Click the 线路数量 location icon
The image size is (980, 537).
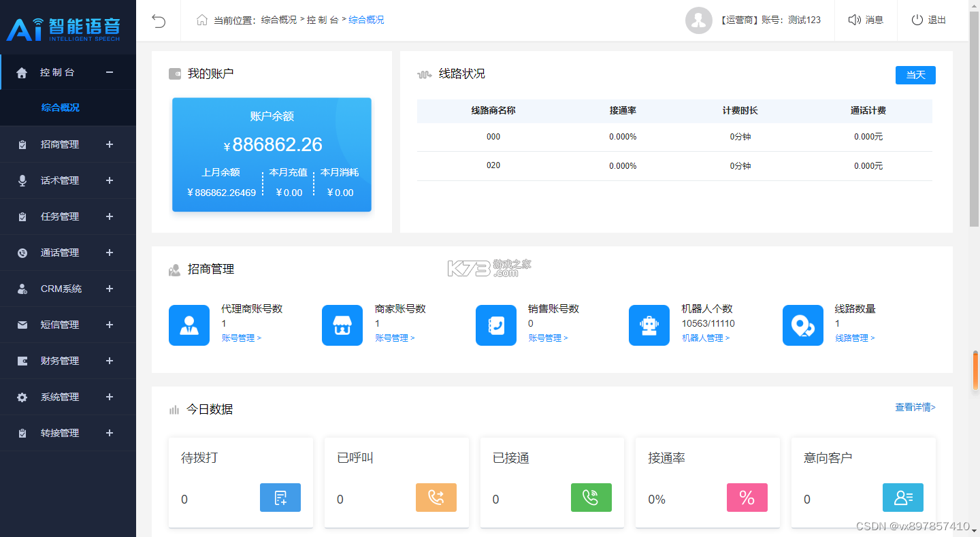click(x=803, y=325)
